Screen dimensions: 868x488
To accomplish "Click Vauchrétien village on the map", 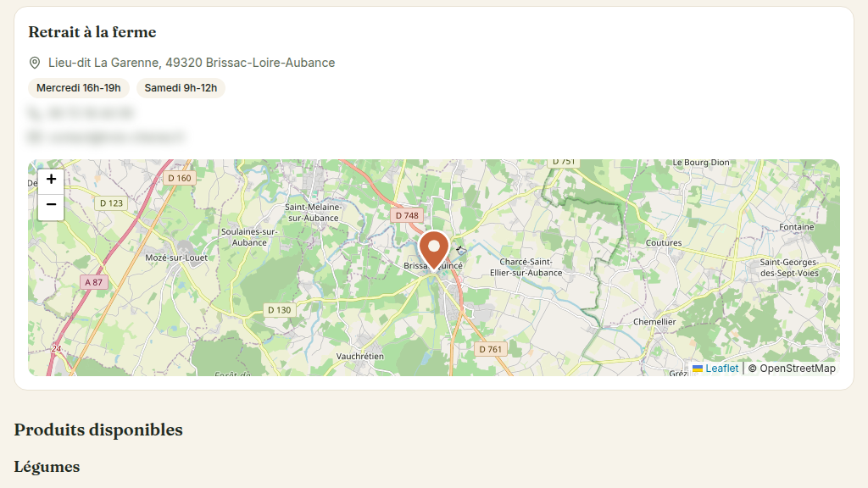I will click(x=359, y=357).
